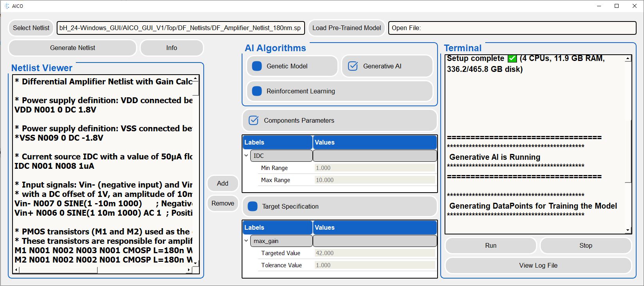Open the Info button
This screenshot has width=644, height=286.
coord(171,48)
